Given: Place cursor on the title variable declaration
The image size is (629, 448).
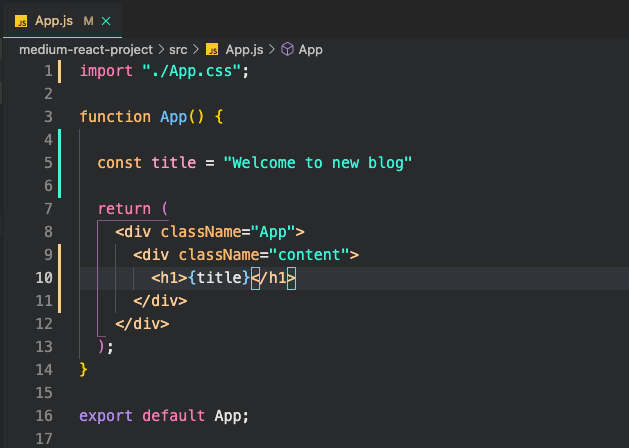Looking at the screenshot, I should pyautogui.click(x=174, y=163).
